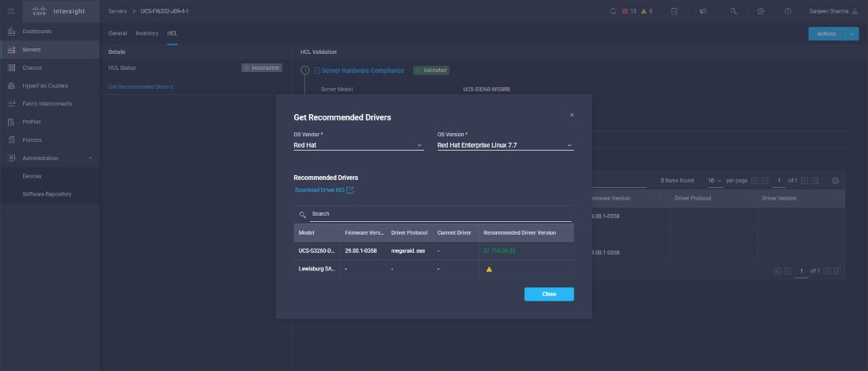This screenshot has width=868, height=371.
Task: Click the HyperFlex Clusters sidebar icon
Action: (11, 86)
